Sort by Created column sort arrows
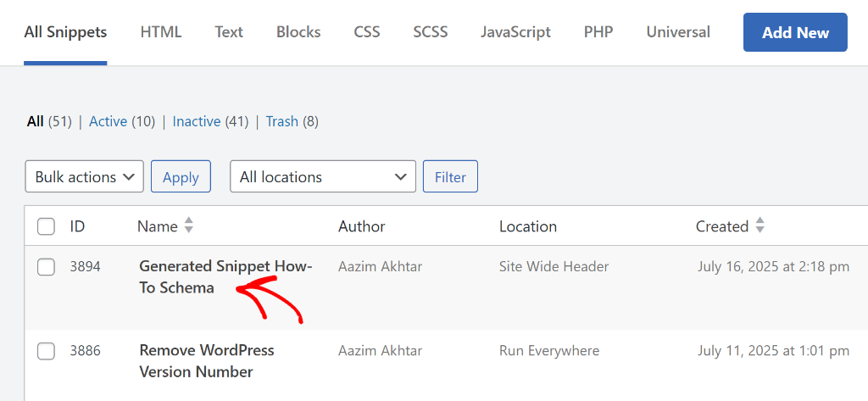This screenshot has width=868, height=401. (x=760, y=225)
